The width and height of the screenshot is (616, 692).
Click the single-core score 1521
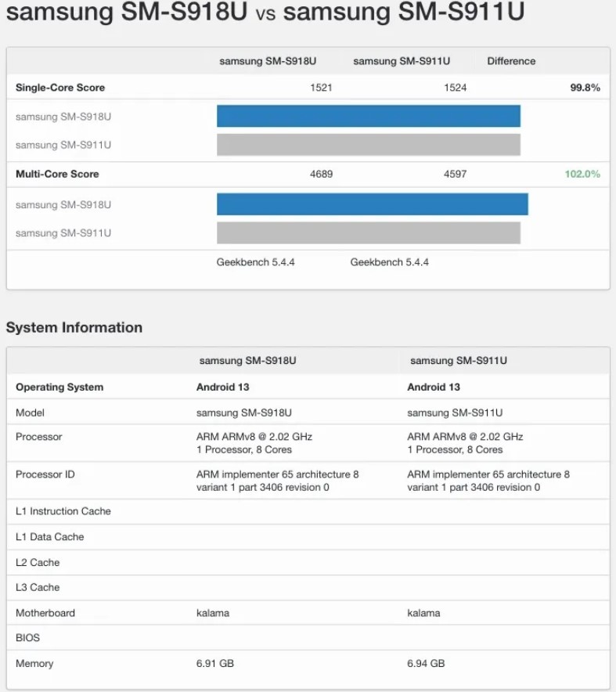321,88
